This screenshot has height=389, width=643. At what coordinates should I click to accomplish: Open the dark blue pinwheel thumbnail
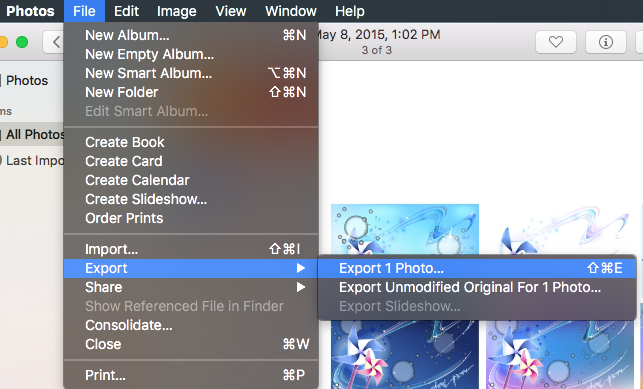(x=405, y=355)
